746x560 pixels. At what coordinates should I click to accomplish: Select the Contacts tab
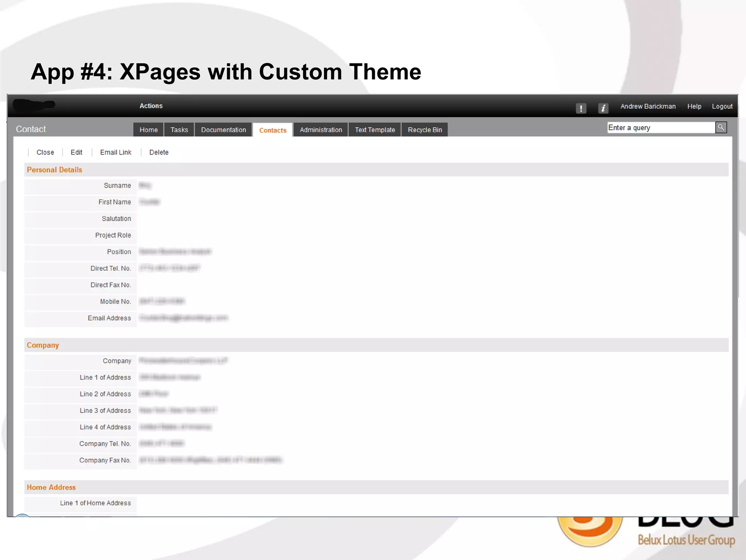click(273, 130)
